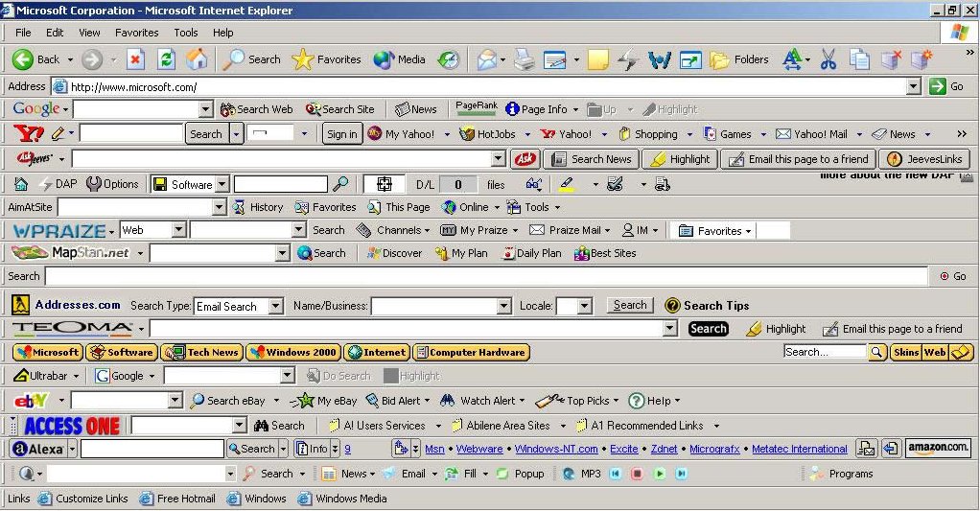Click the Go button next to Address
This screenshot has width=980, height=511.
click(946, 86)
